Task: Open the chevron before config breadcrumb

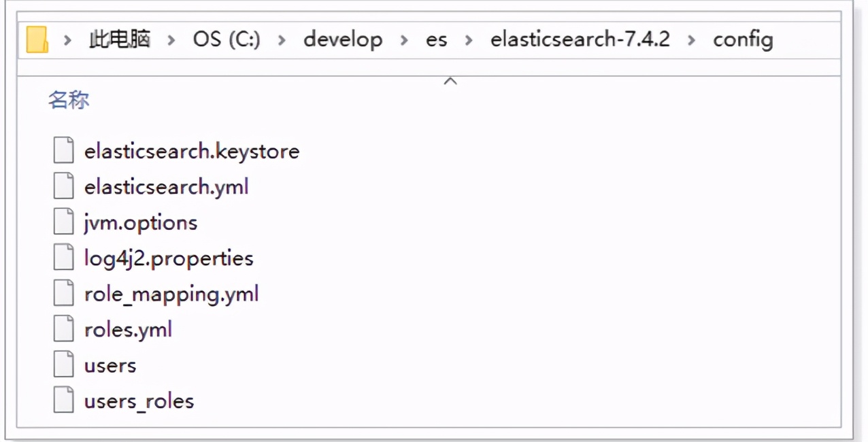Action: pos(692,39)
